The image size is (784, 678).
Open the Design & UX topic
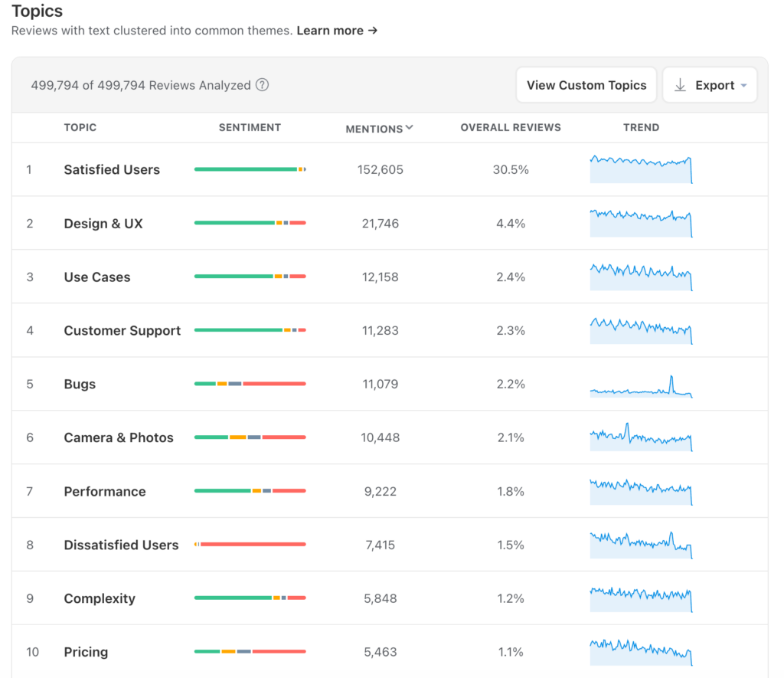(x=103, y=224)
